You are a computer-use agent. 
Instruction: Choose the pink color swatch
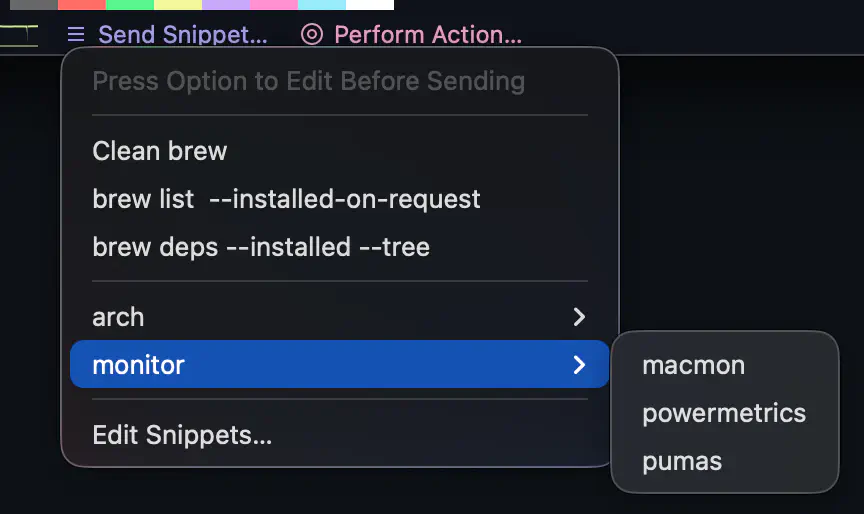point(274,4)
